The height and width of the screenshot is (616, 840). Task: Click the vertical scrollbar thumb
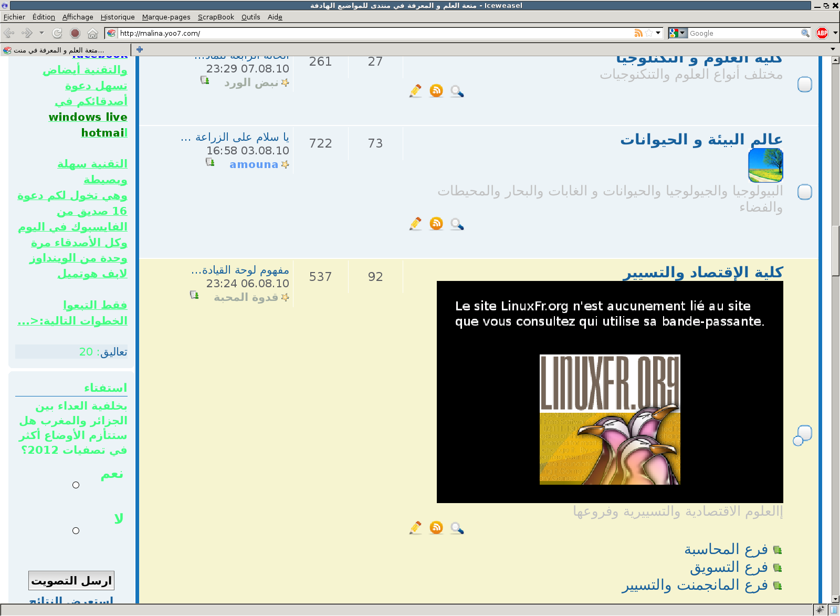(x=835, y=250)
